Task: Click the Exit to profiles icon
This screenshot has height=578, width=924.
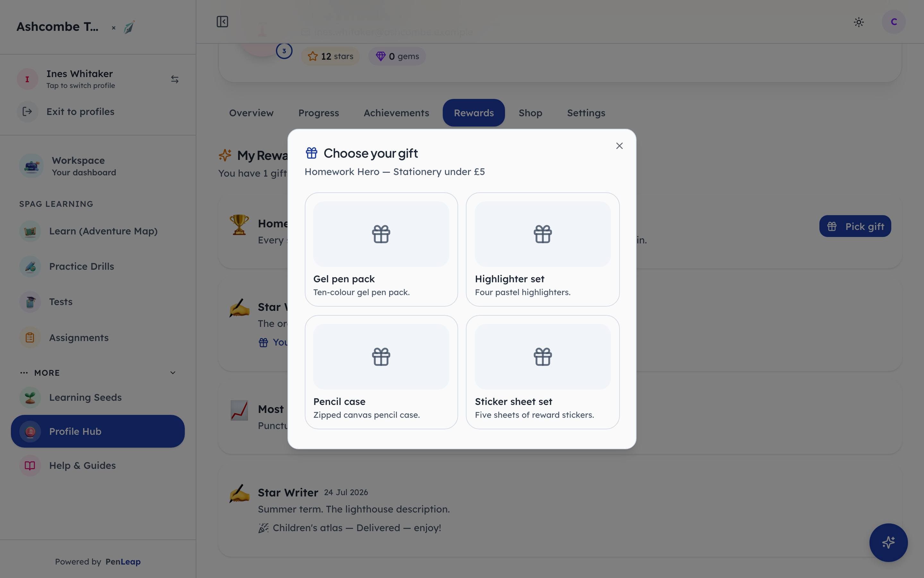Action: tap(28, 112)
